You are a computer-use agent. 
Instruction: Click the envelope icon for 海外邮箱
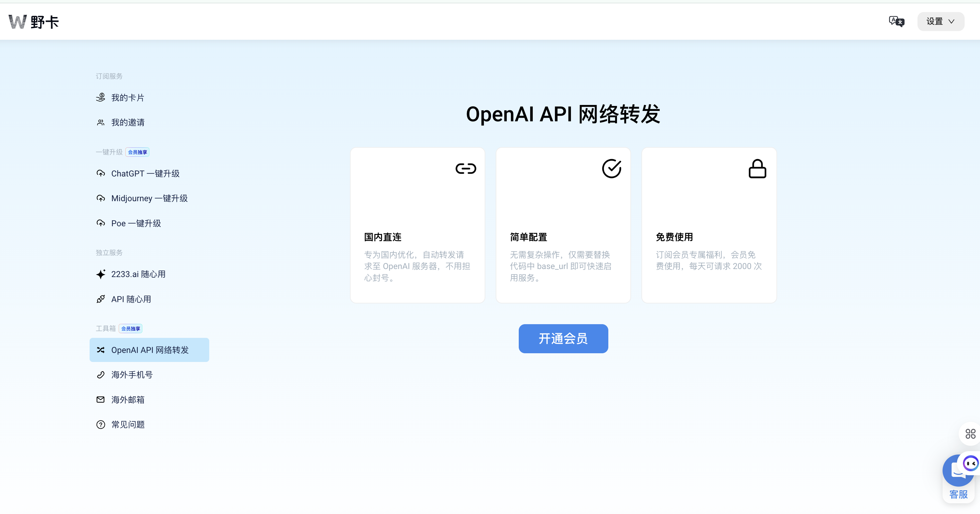(x=101, y=400)
